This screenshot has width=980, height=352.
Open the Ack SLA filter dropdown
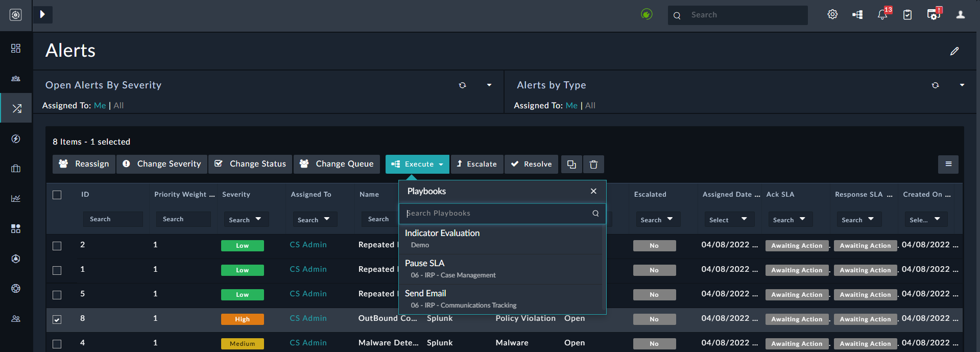coord(790,219)
